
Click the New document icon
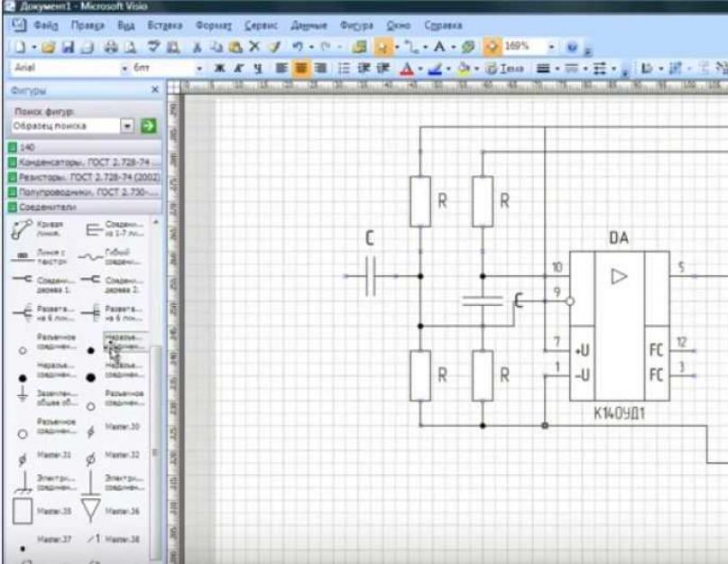click(x=20, y=47)
